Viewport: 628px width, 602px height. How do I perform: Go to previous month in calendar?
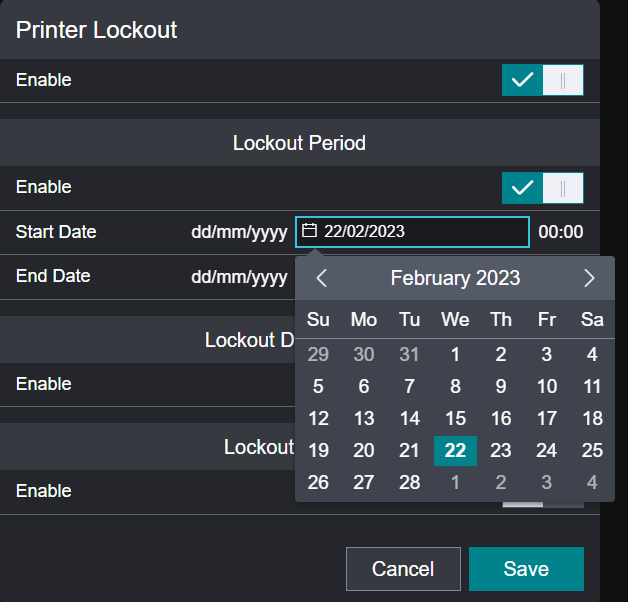click(x=322, y=278)
